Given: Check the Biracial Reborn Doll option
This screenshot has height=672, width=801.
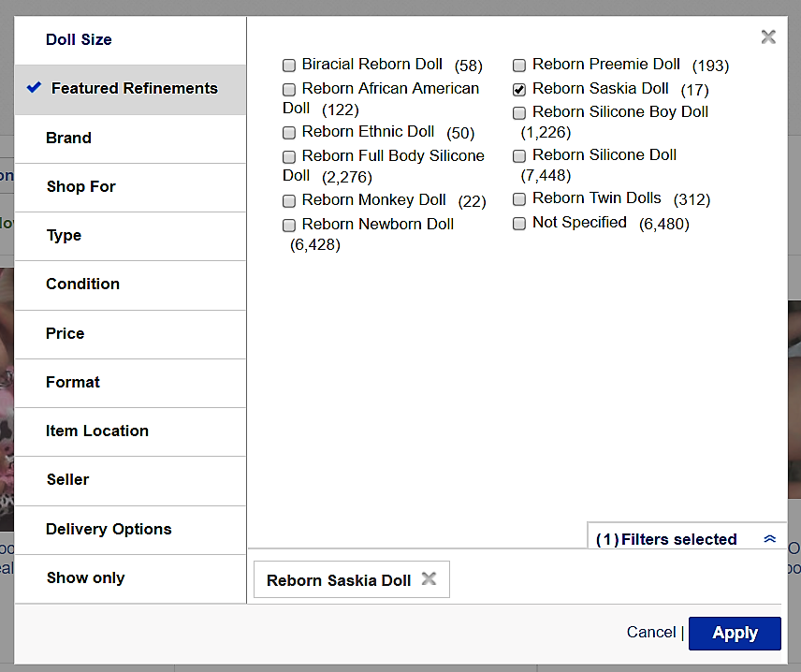Looking at the screenshot, I should pos(289,66).
